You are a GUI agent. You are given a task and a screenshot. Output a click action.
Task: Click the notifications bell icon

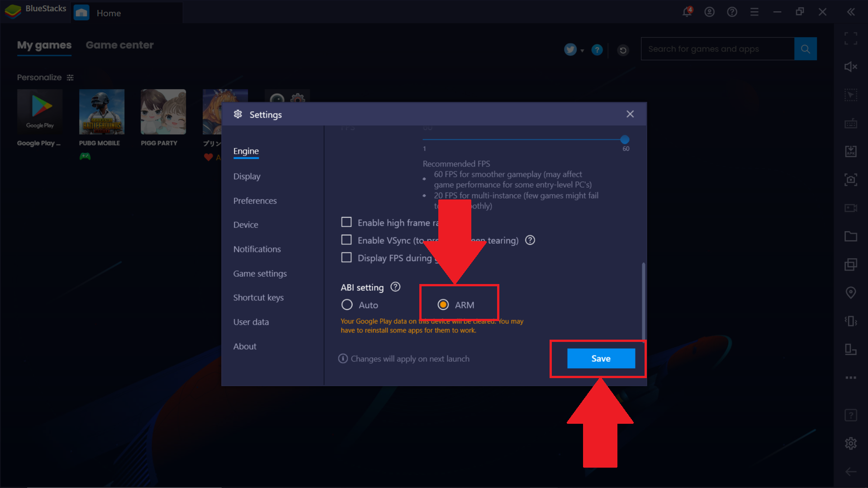pyautogui.click(x=687, y=12)
